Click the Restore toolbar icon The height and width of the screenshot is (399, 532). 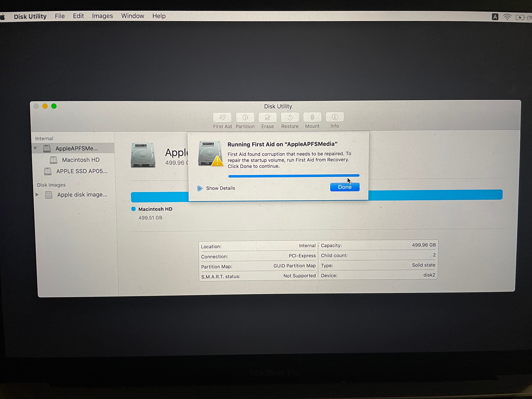290,118
